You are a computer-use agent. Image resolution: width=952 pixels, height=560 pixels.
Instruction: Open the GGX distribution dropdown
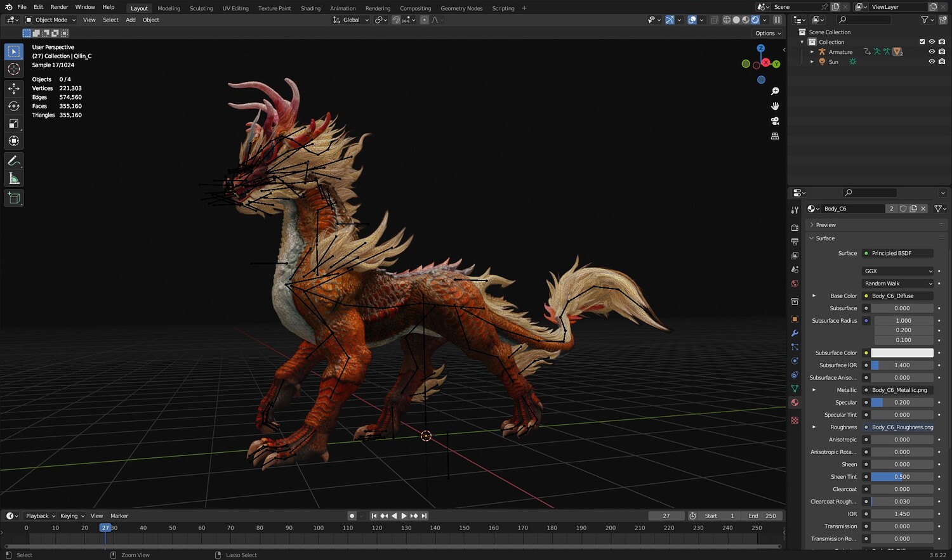click(x=898, y=271)
